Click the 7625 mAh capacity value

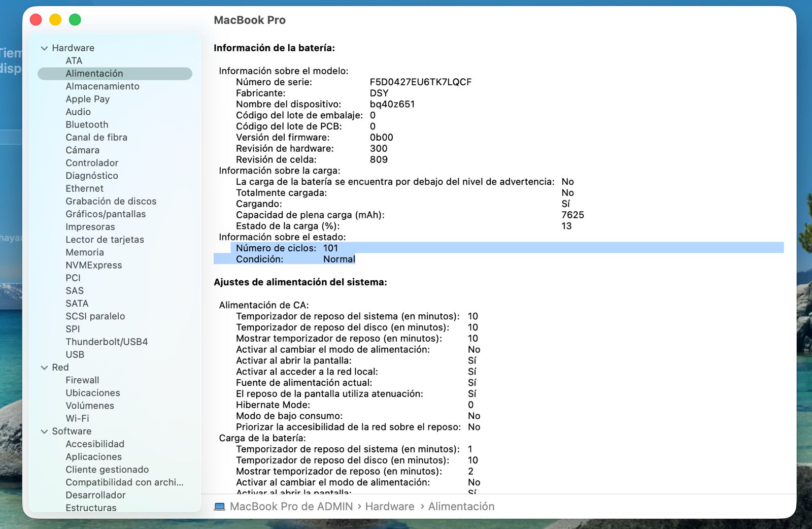(572, 215)
